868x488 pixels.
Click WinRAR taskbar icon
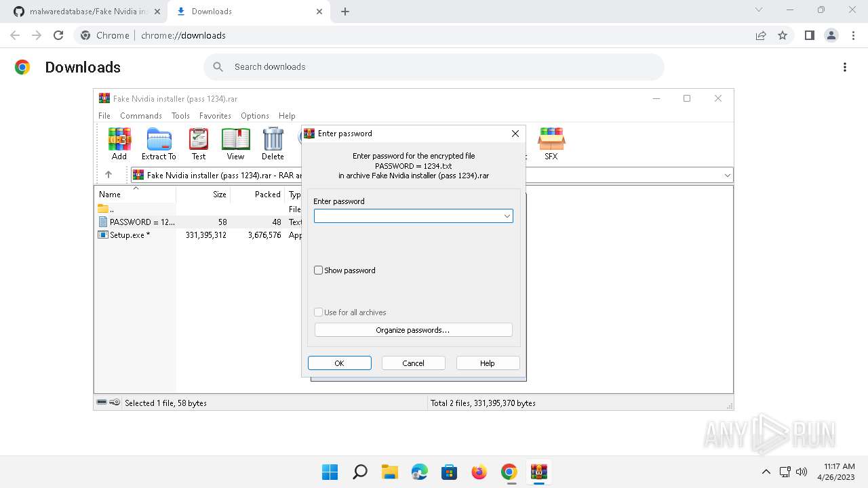click(x=539, y=472)
